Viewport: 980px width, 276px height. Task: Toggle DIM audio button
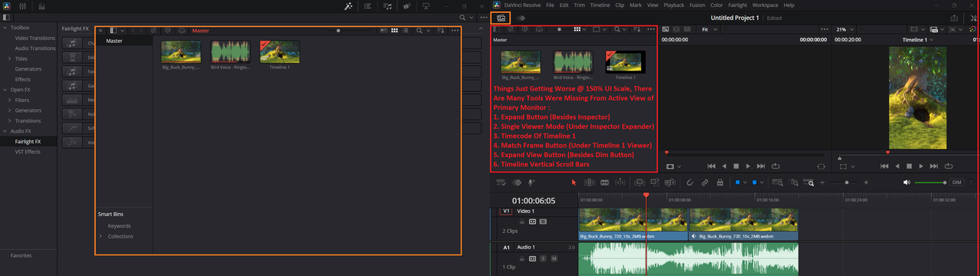956,182
